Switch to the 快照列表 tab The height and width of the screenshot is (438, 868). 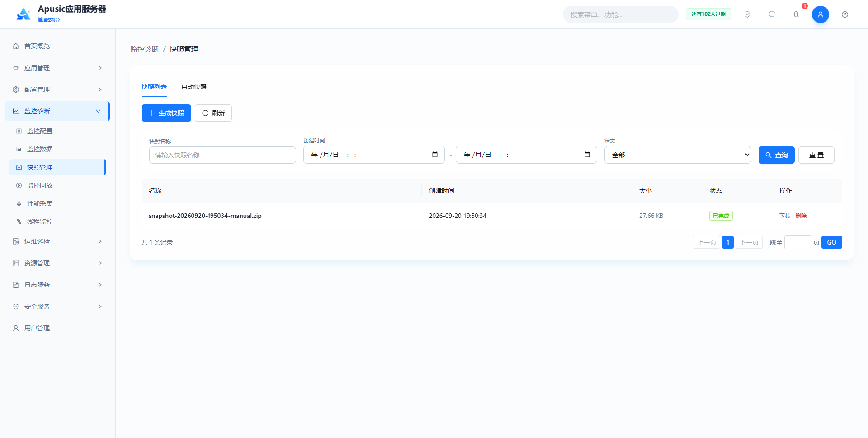154,87
